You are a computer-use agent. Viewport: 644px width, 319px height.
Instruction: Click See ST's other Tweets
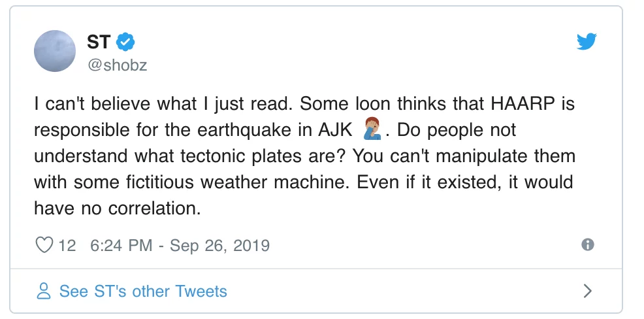click(143, 291)
